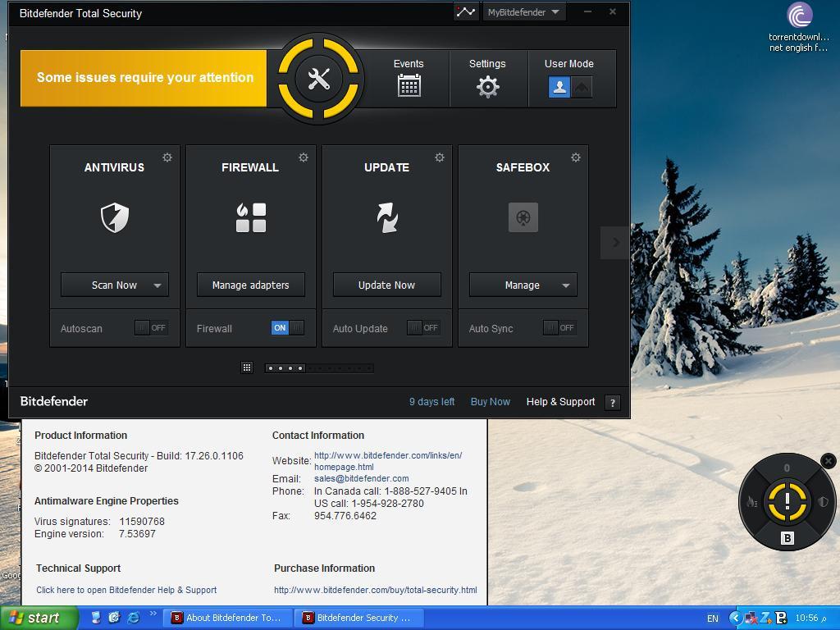Image resolution: width=840 pixels, height=630 pixels.
Task: Toggle Autoscan switch on
Action: point(151,328)
